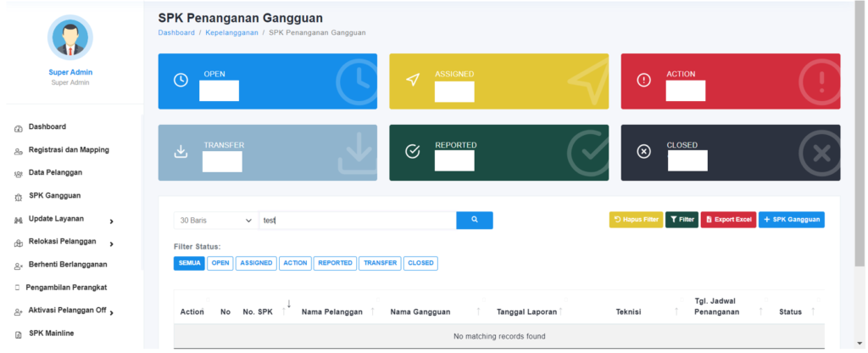Select the OPEN status filter chip
Viewport: 868px width, 353px height.
220,263
